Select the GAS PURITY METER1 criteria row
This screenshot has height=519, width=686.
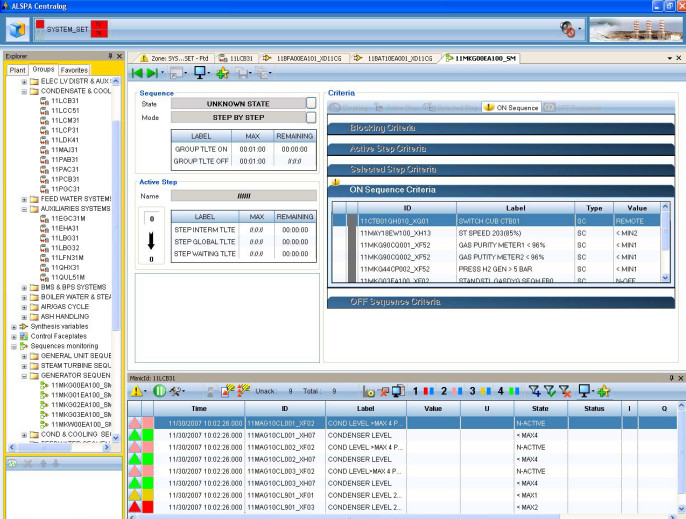(x=500, y=243)
